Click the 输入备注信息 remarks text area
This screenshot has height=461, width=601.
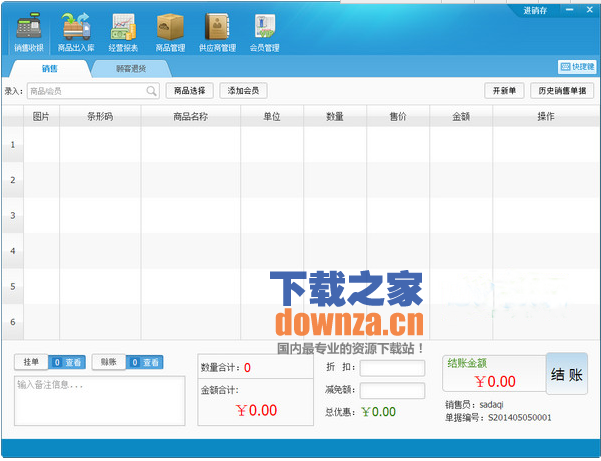coord(100,401)
